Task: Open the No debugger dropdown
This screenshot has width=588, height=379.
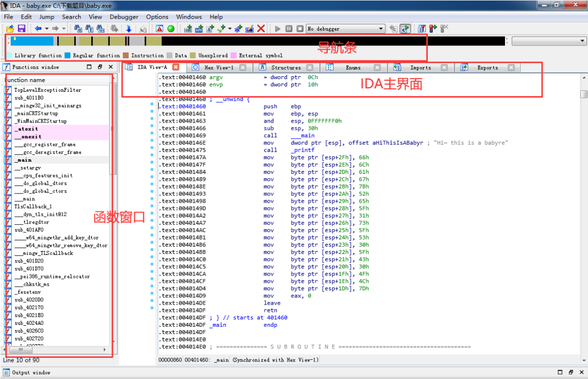Action: pos(346,29)
